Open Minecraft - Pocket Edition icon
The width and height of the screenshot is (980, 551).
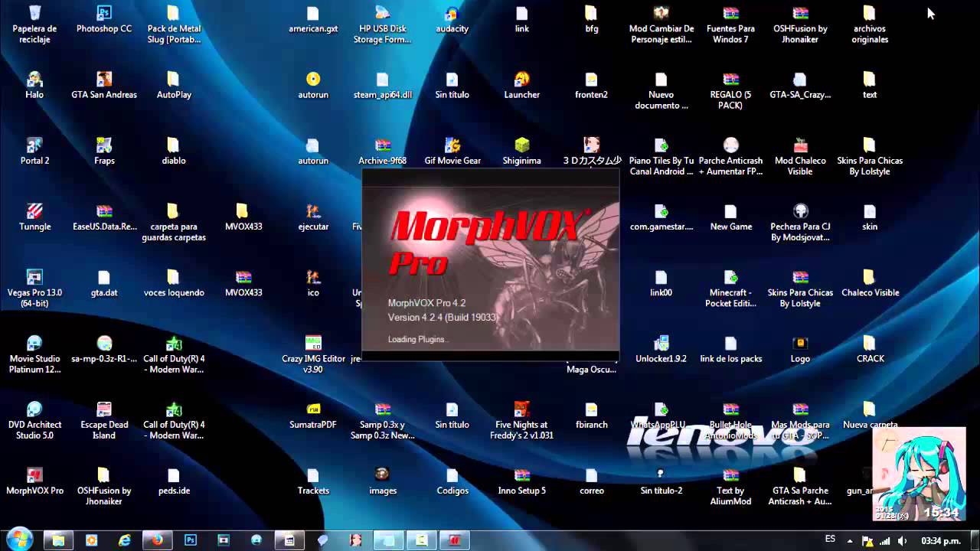(x=730, y=288)
